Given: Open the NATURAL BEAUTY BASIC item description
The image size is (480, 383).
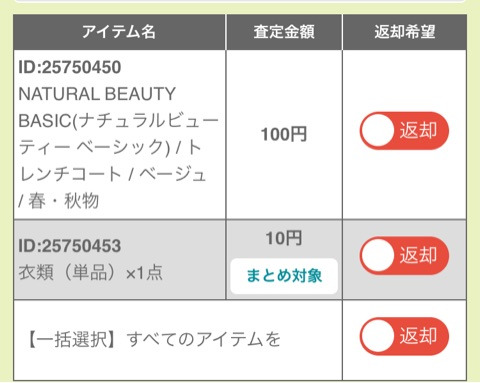Looking at the screenshot, I should coord(118,147).
